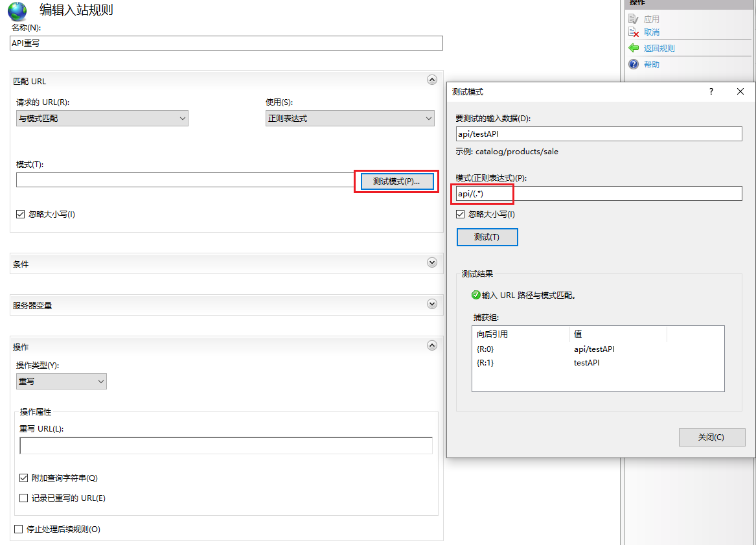Viewport: 756px width, 545px height.
Task: Click the example text catalog/products/sale
Action: [517, 151]
